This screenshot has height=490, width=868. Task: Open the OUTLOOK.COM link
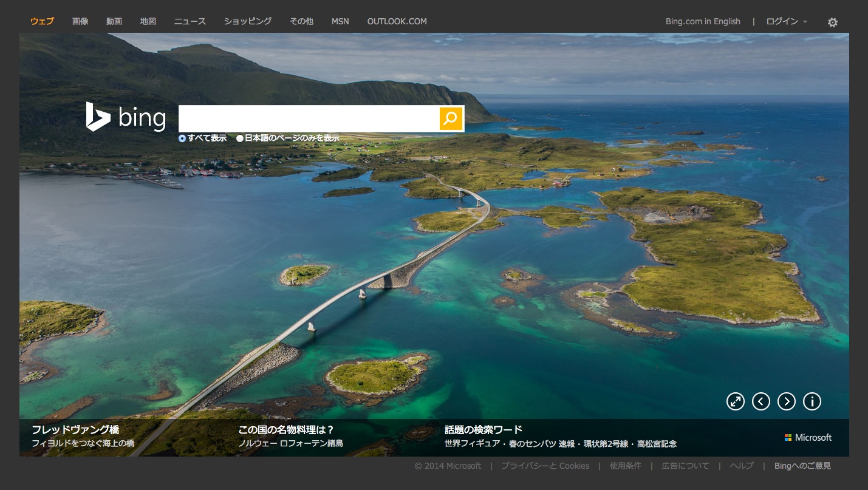[397, 21]
